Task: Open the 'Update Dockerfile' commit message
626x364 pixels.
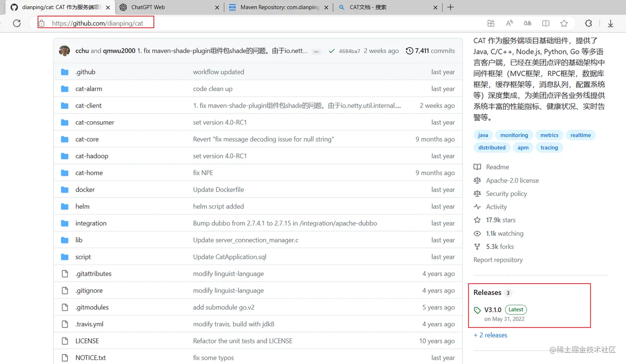Action: click(219, 190)
